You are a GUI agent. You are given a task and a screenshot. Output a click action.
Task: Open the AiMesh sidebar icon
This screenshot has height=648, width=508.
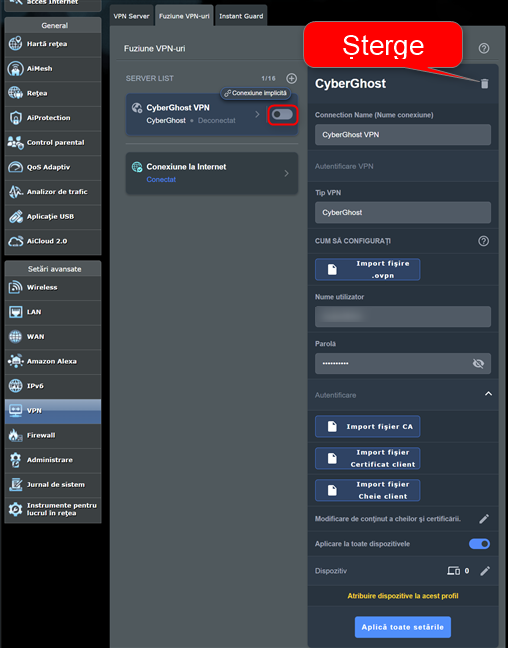15,68
